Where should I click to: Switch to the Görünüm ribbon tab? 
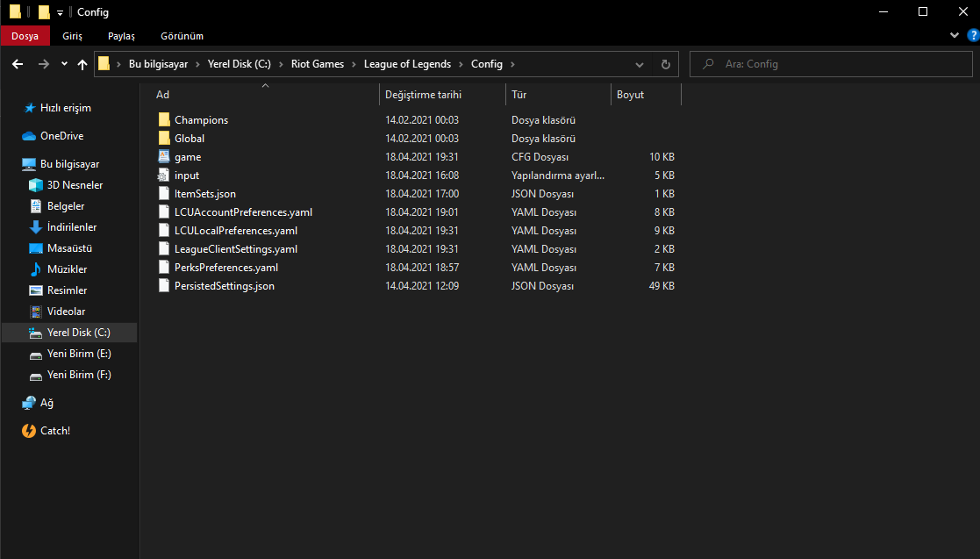click(182, 36)
